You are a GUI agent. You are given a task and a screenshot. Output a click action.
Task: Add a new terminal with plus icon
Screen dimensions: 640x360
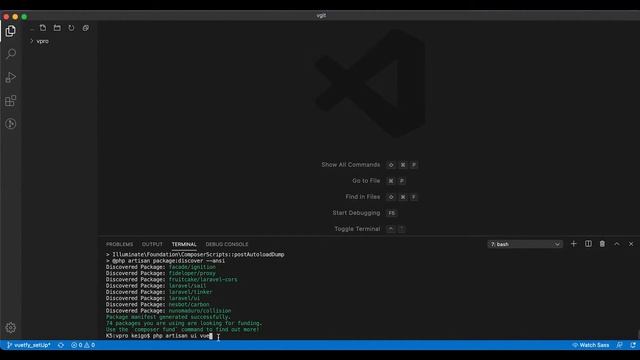coord(573,244)
